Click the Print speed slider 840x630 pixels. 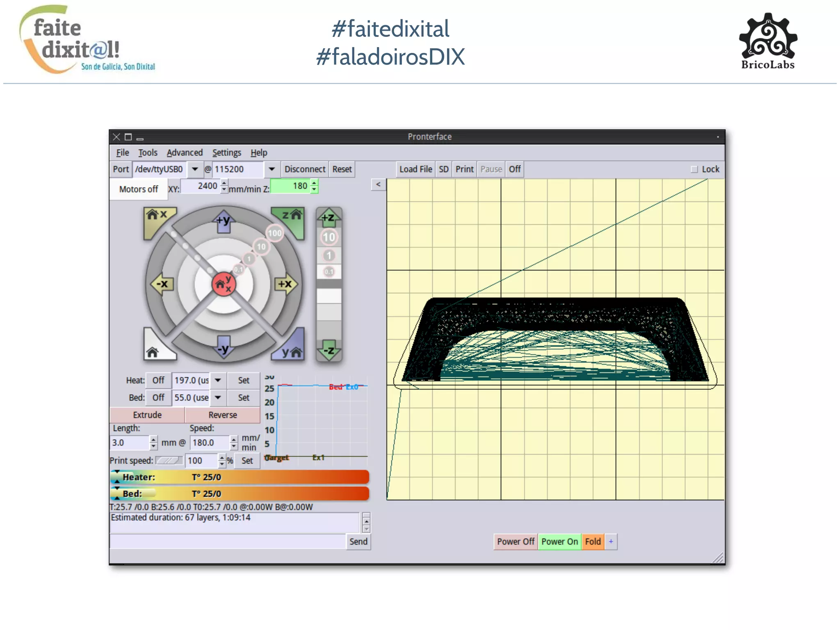(x=169, y=461)
